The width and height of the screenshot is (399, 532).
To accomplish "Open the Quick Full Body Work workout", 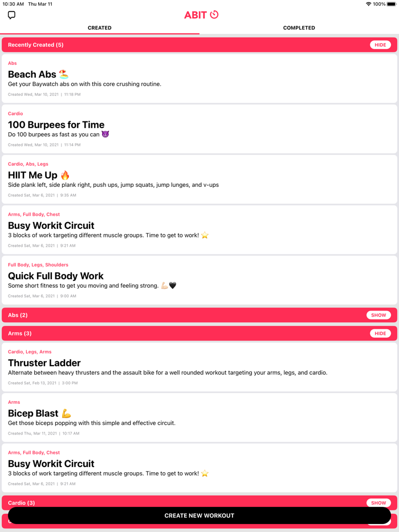I will tap(199, 280).
